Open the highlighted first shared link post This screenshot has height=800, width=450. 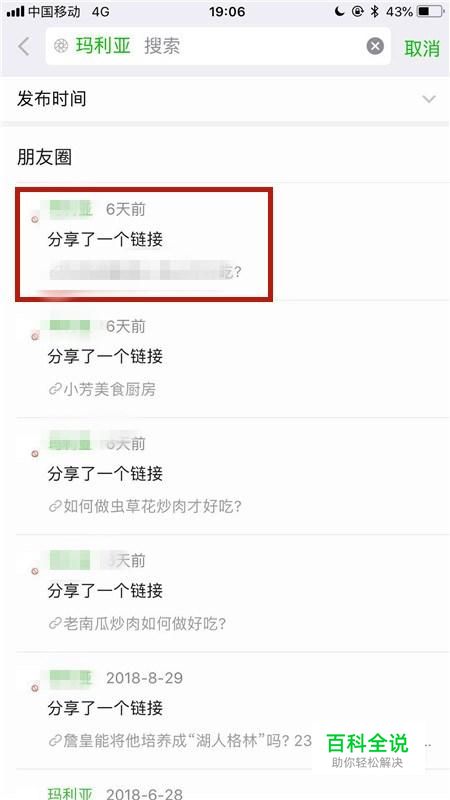[144, 244]
